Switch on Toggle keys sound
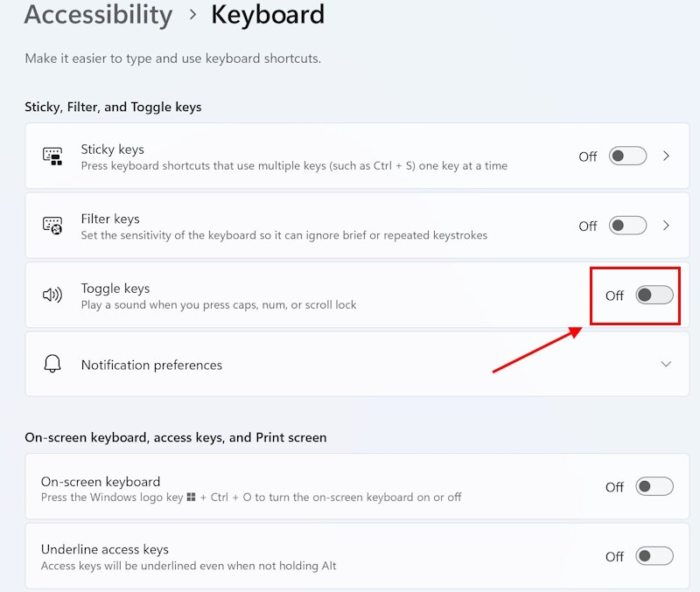This screenshot has height=592, width=700. click(x=654, y=296)
